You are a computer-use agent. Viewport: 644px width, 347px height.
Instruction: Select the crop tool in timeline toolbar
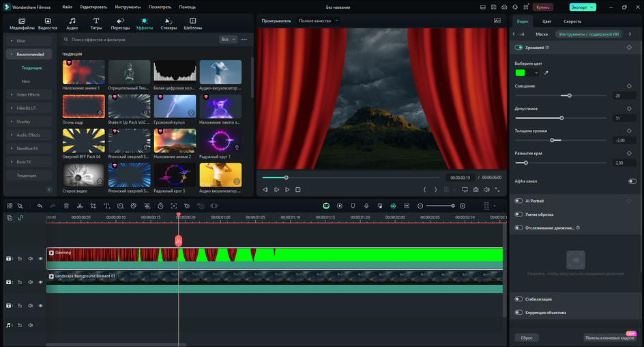[x=93, y=206]
